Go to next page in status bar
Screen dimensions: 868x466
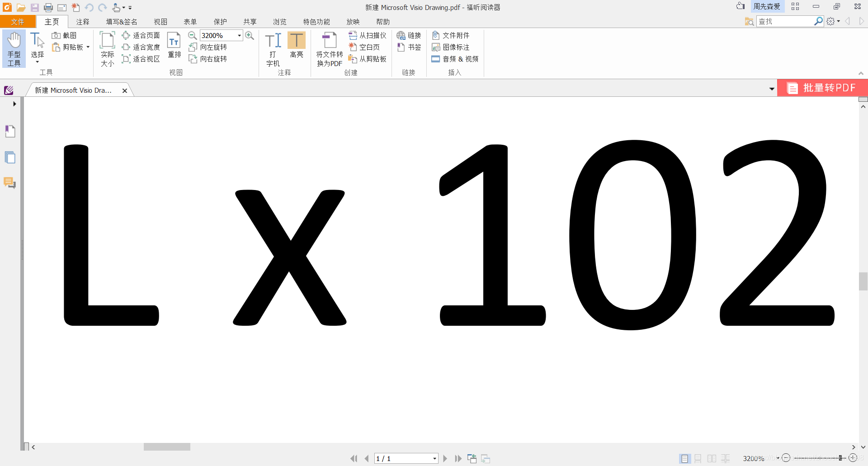pyautogui.click(x=445, y=458)
